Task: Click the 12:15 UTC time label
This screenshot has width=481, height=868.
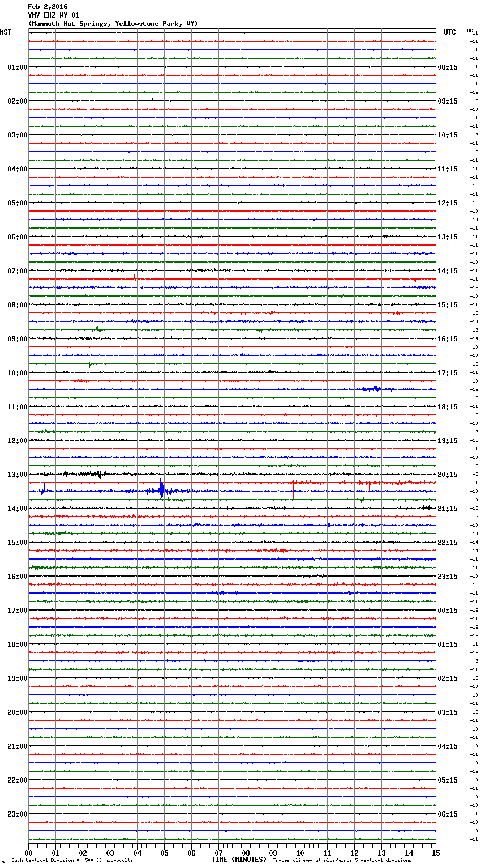Action: coord(448,203)
